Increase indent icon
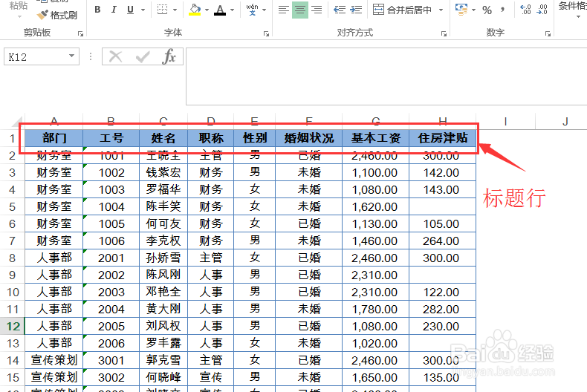This screenshot has height=392, width=587. [356, 10]
